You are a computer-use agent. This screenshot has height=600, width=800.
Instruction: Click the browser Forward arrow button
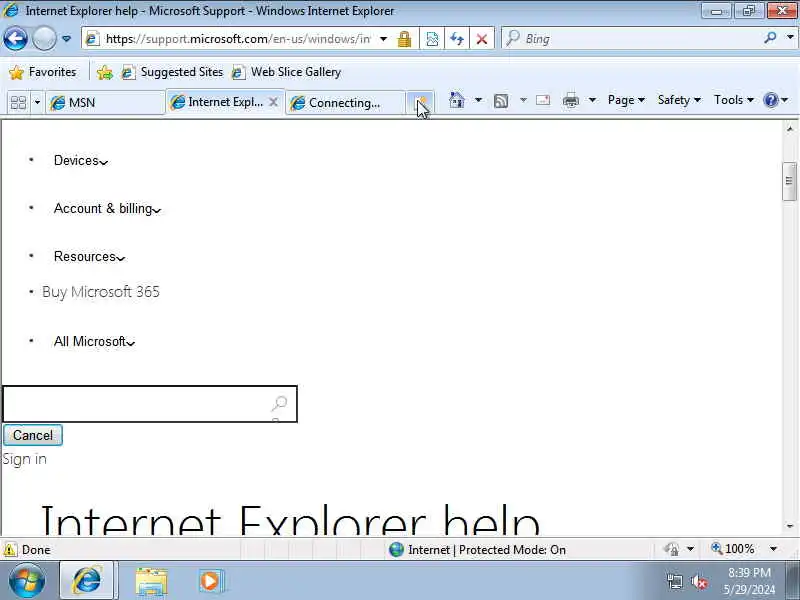click(x=44, y=38)
